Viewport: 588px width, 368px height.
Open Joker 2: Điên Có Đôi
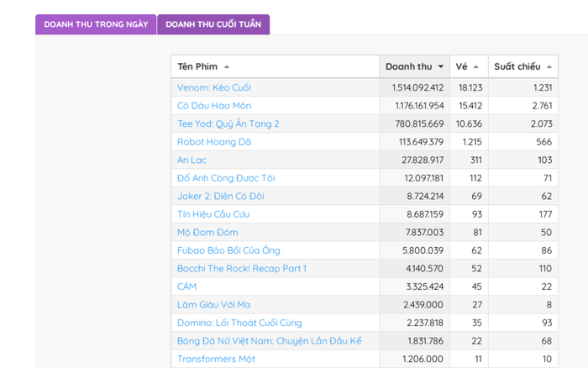tap(220, 196)
